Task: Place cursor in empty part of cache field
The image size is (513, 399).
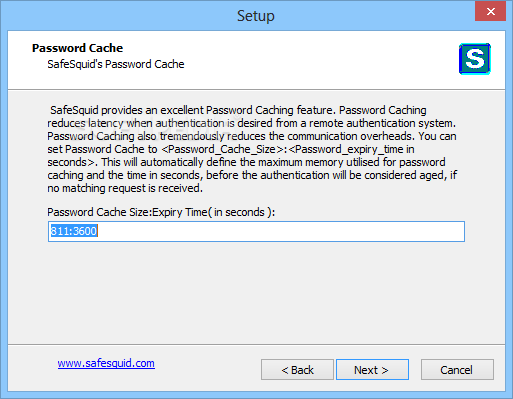Action: pos(280,231)
